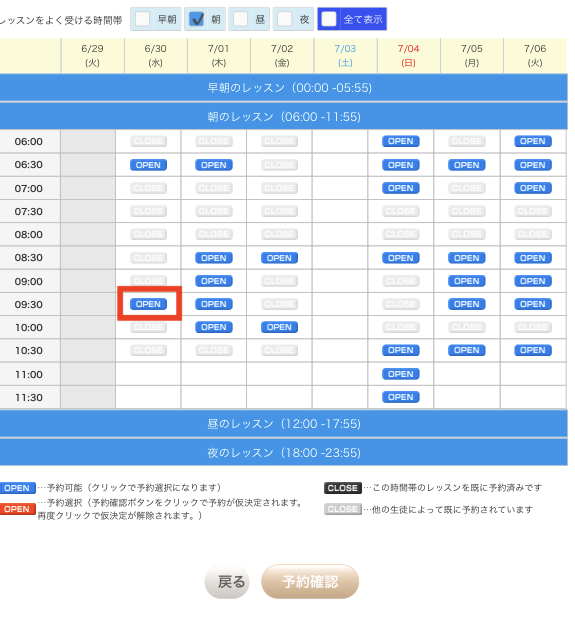Image resolution: width=575 pixels, height=621 pixels.
Task: Expand 昼のレッスン (12:00-17:55) section
Action: coord(284,424)
